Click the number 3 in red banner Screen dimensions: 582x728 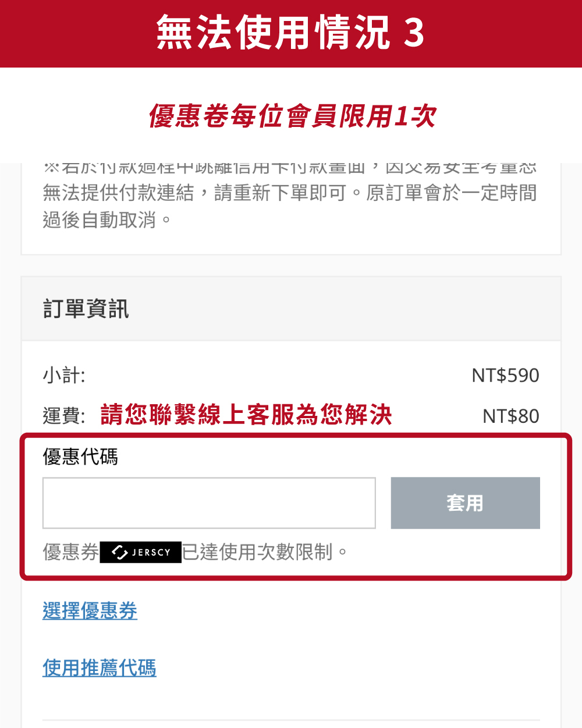click(x=414, y=33)
